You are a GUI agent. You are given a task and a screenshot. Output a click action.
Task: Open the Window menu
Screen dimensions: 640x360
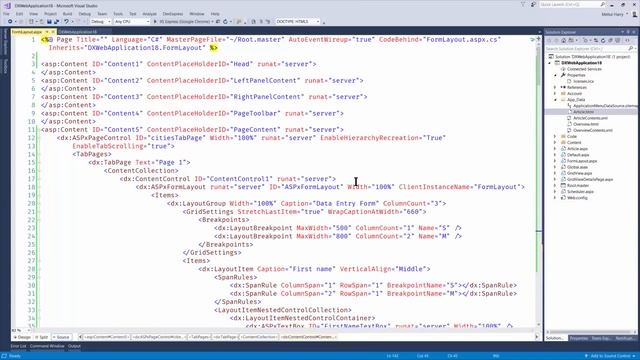197,14
